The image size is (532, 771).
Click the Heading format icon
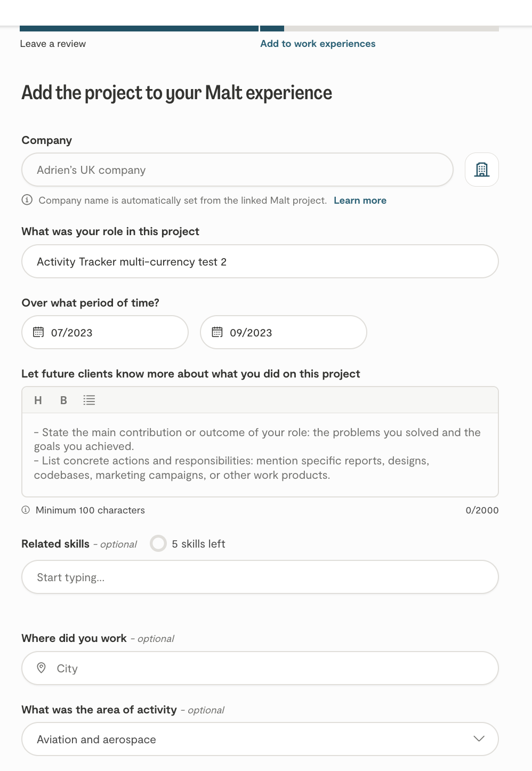tap(38, 400)
